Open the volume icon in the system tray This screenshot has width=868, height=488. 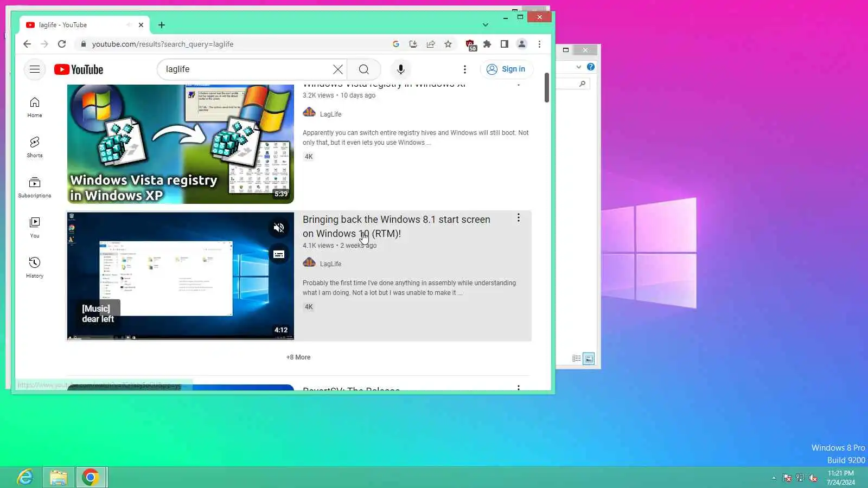(813, 478)
